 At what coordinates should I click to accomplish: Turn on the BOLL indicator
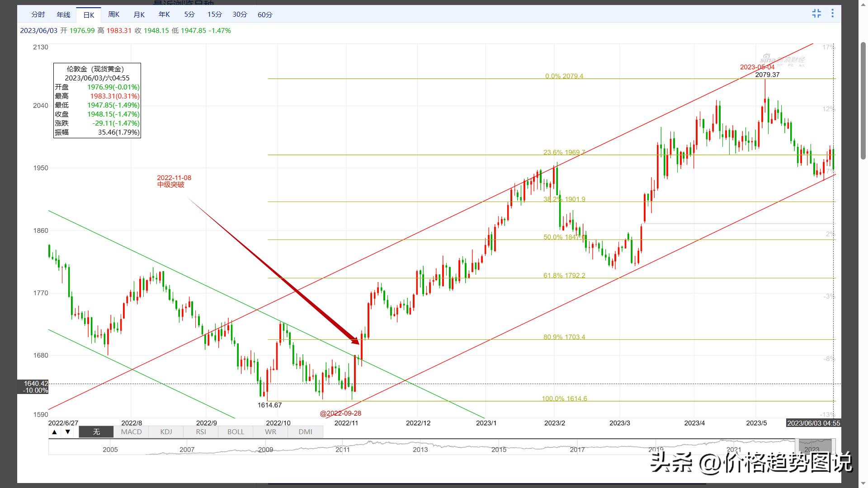pos(236,432)
